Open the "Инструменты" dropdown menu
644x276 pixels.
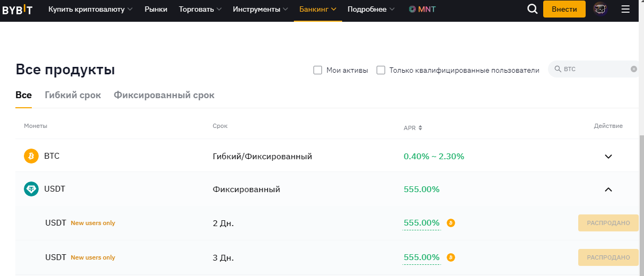(260, 9)
